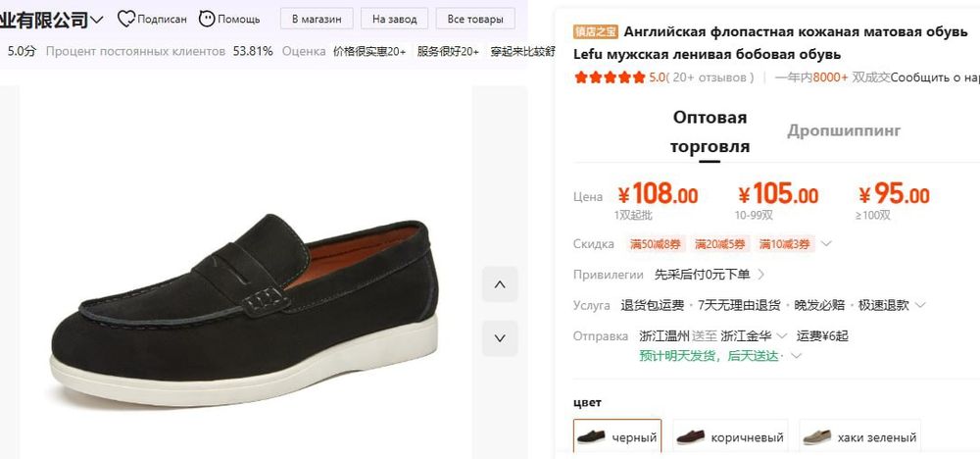Viewport: 980px width, 459px height.
Task: Click the Помощь smiley icon
Action: tap(207, 19)
